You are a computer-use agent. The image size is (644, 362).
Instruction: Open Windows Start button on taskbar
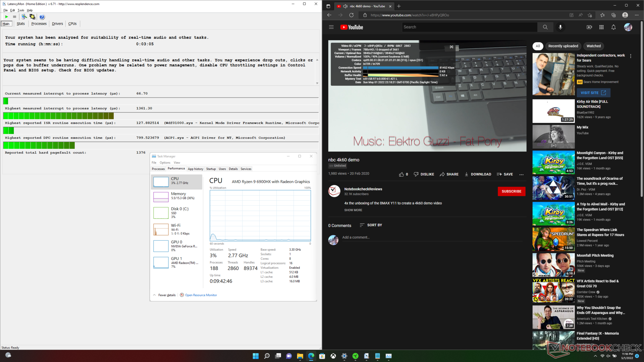(256, 356)
